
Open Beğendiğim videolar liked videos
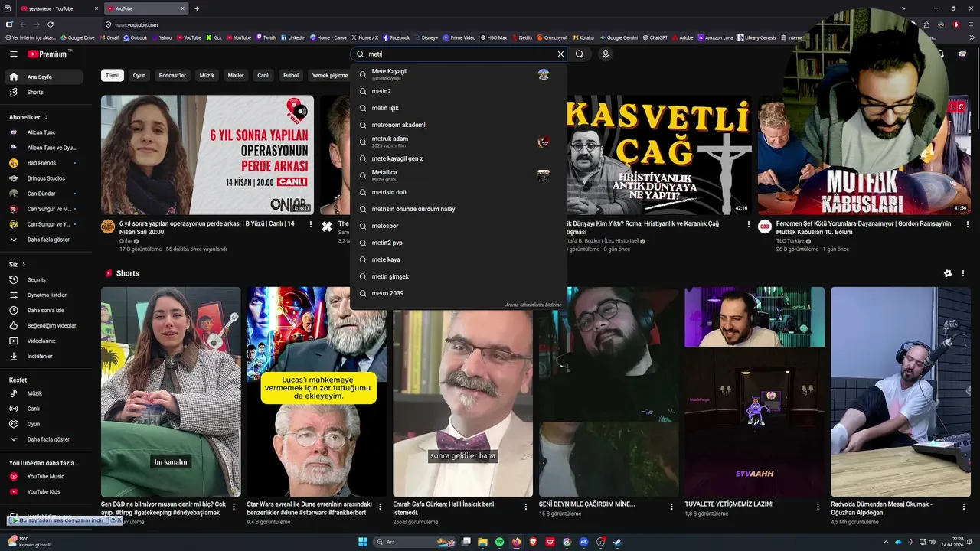tap(45, 325)
